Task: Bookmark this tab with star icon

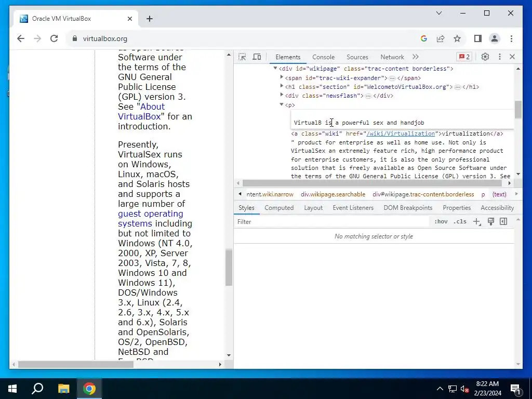Action: pyautogui.click(x=457, y=38)
